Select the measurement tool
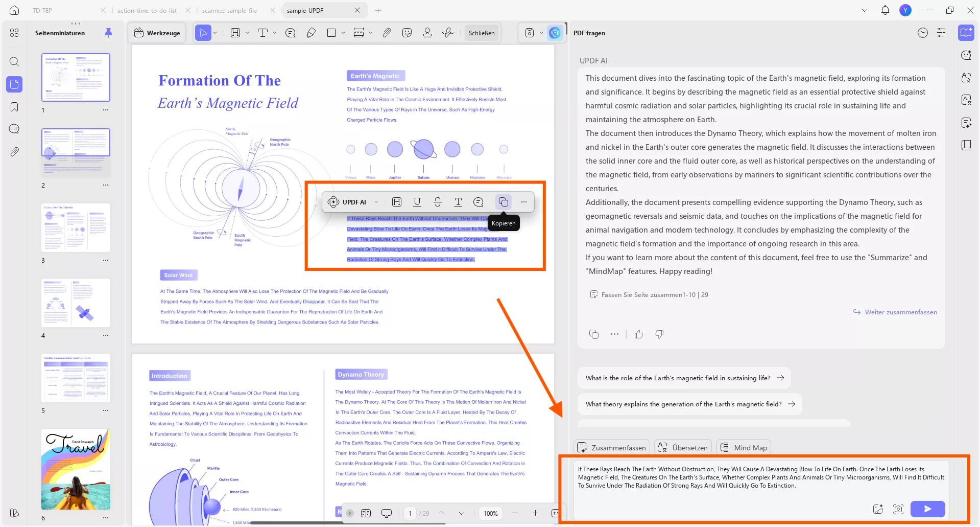The image size is (980, 527). (359, 33)
